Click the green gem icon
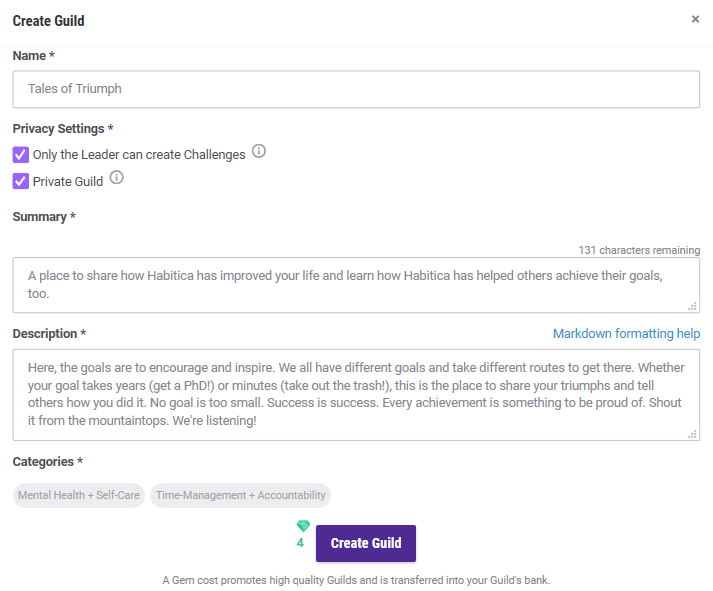The height and width of the screenshot is (591, 713). tap(303, 526)
